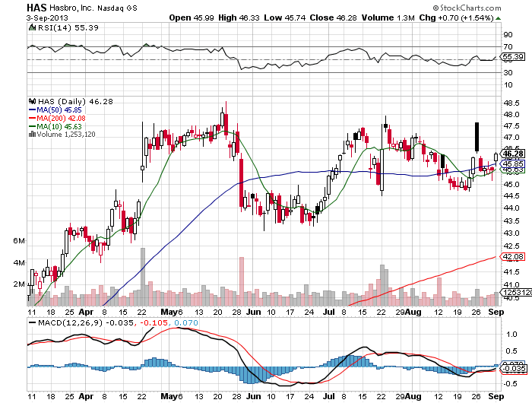
Task: Click the 'MA(50) 45.85' legend text
Action: [59, 110]
